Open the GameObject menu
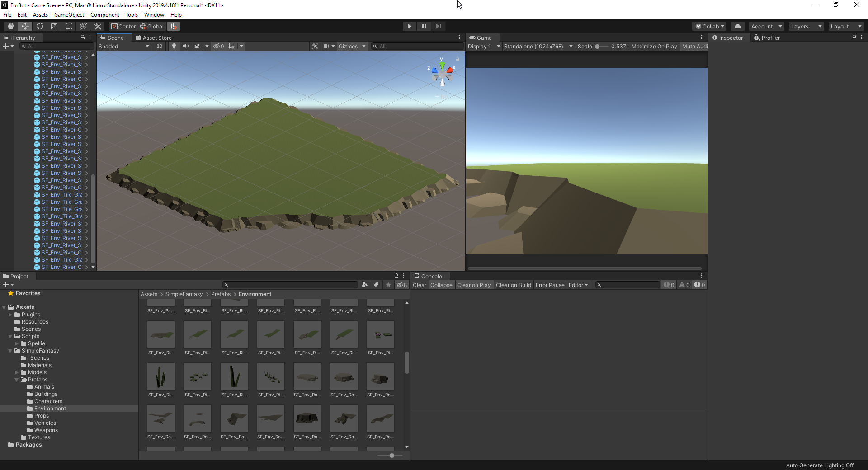The width and height of the screenshot is (868, 470). (x=69, y=15)
